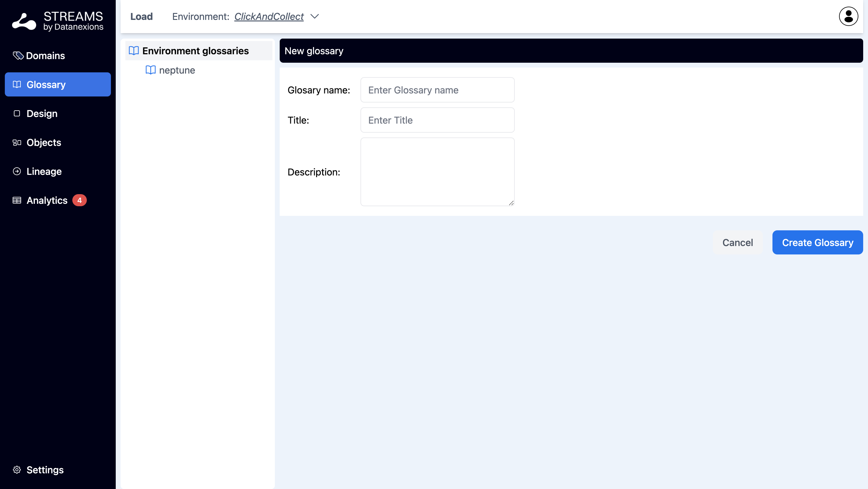Click the Load label in header
The height and width of the screenshot is (489, 868).
point(142,17)
